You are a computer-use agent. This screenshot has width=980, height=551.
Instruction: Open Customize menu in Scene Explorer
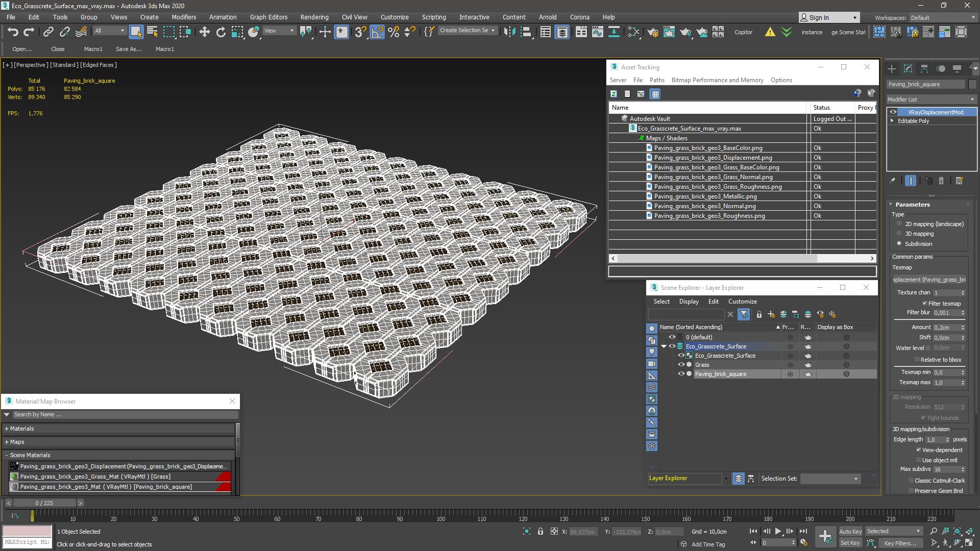click(743, 302)
